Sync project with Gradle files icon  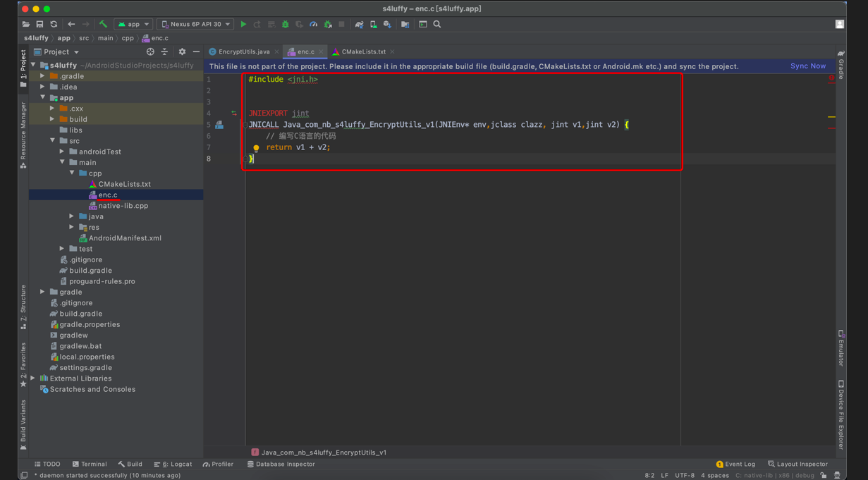(x=359, y=24)
